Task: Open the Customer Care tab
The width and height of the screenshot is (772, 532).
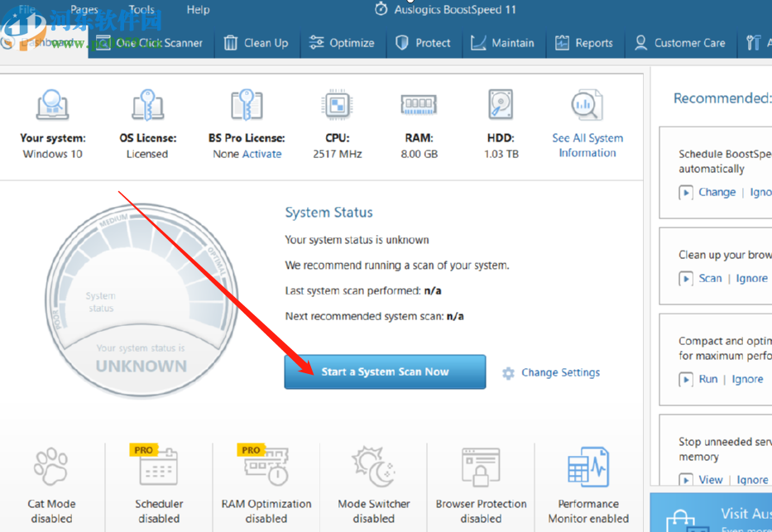Action: pyautogui.click(x=680, y=43)
